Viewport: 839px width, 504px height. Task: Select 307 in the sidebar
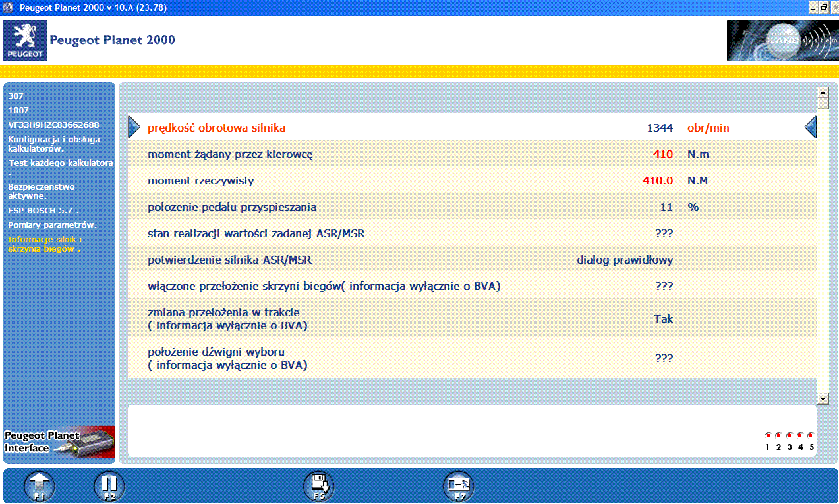(x=16, y=96)
